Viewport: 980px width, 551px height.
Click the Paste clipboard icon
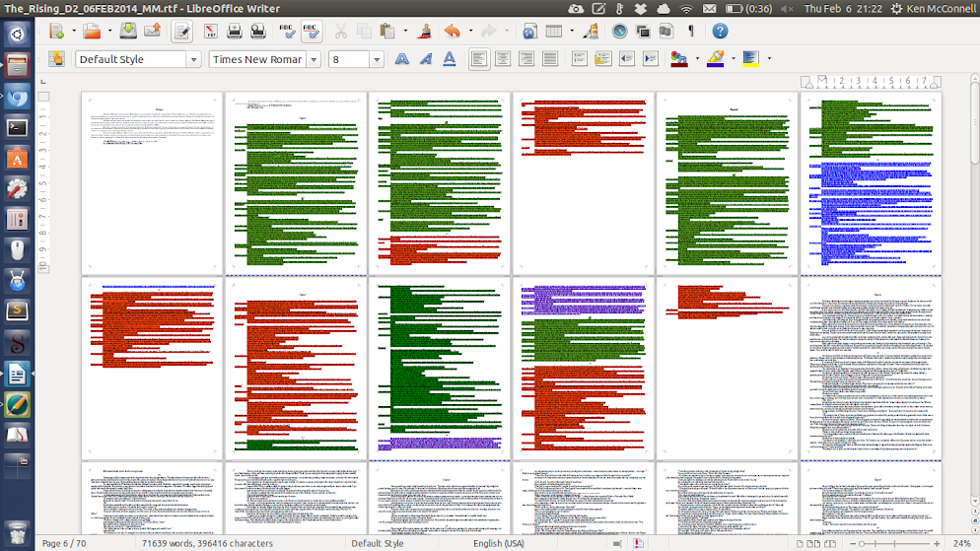[x=387, y=32]
